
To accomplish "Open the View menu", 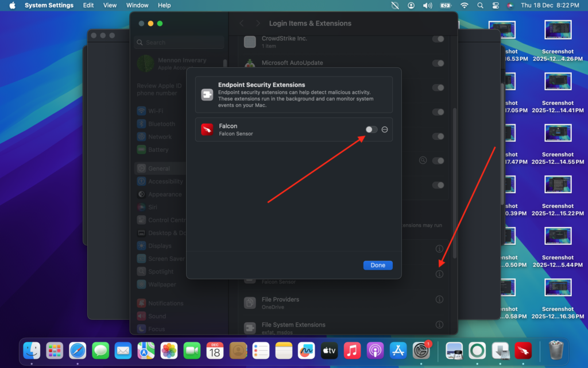I will [x=110, y=5].
